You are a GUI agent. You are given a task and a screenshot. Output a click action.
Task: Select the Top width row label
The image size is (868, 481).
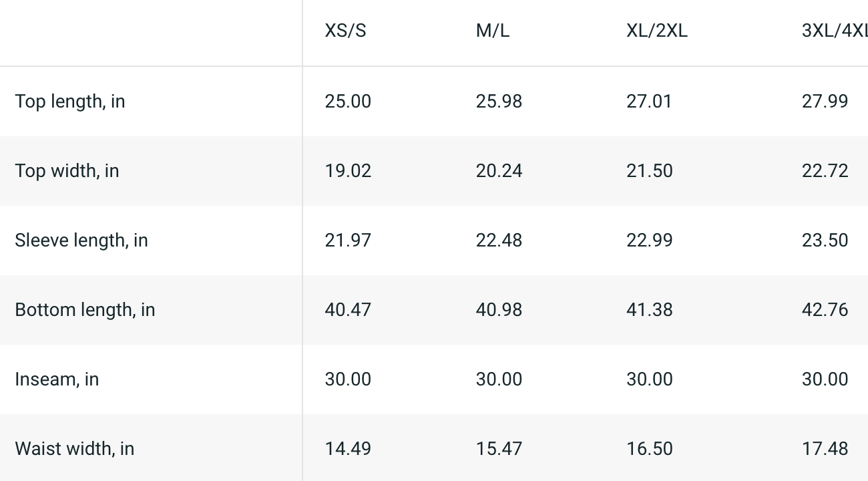tap(67, 171)
